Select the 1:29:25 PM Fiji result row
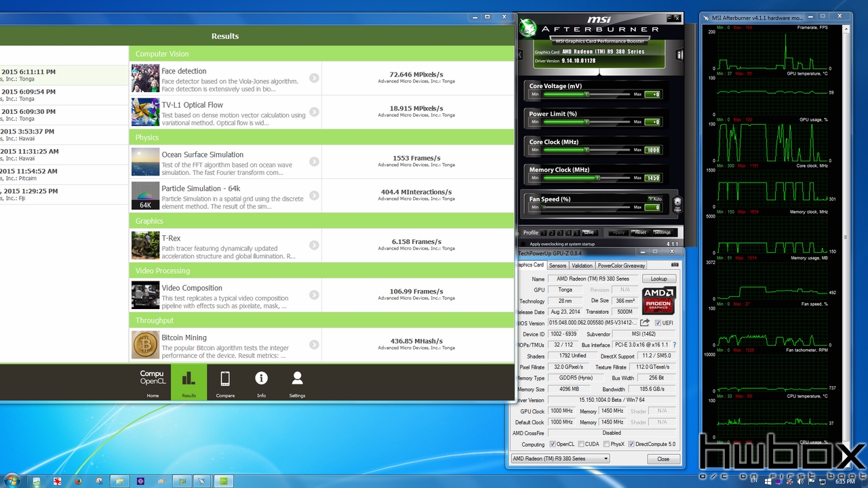The height and width of the screenshot is (488, 868). (x=64, y=195)
